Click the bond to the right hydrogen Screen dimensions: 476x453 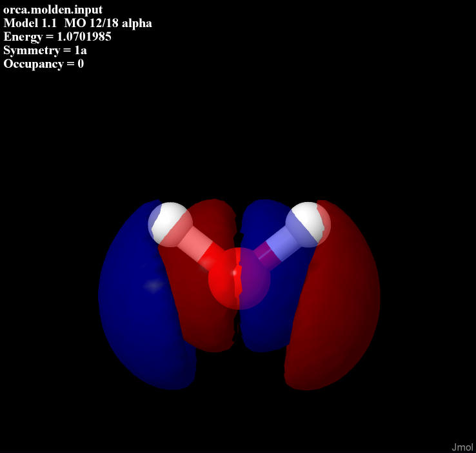click(x=277, y=250)
